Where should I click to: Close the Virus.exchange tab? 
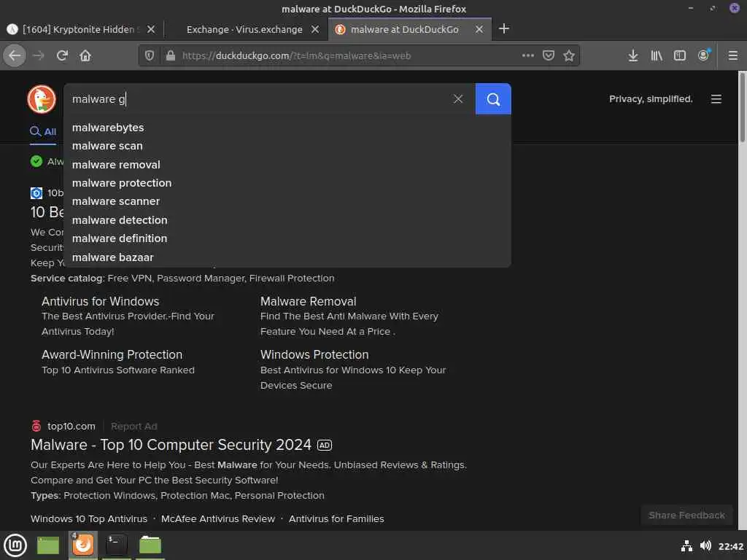click(315, 29)
